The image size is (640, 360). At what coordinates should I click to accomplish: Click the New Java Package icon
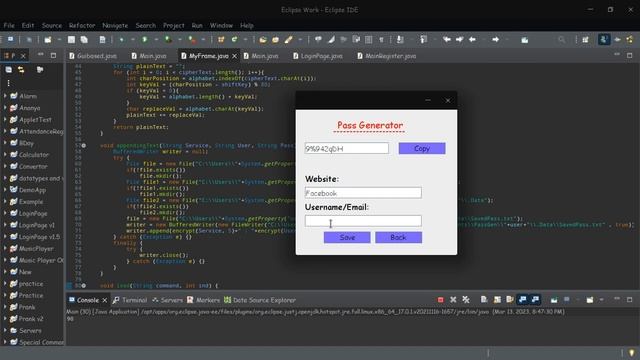221,40
